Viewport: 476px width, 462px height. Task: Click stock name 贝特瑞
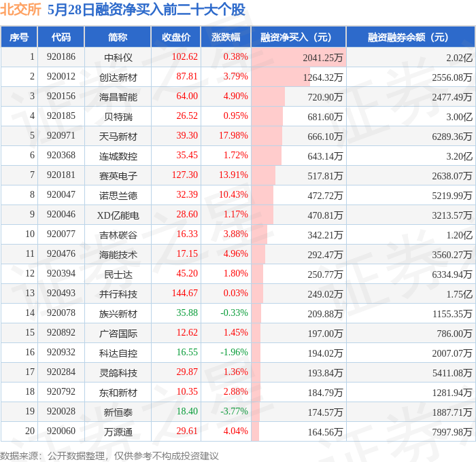118,117
